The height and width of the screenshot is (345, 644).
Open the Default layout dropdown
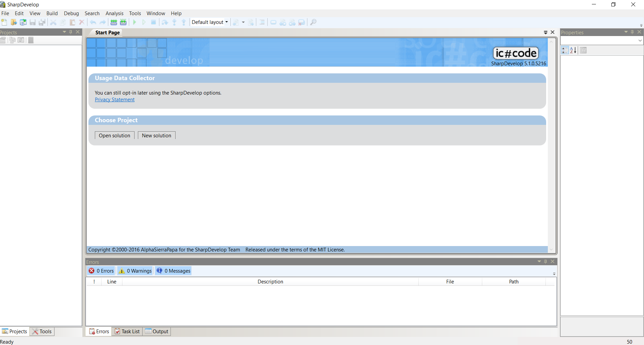coord(227,22)
